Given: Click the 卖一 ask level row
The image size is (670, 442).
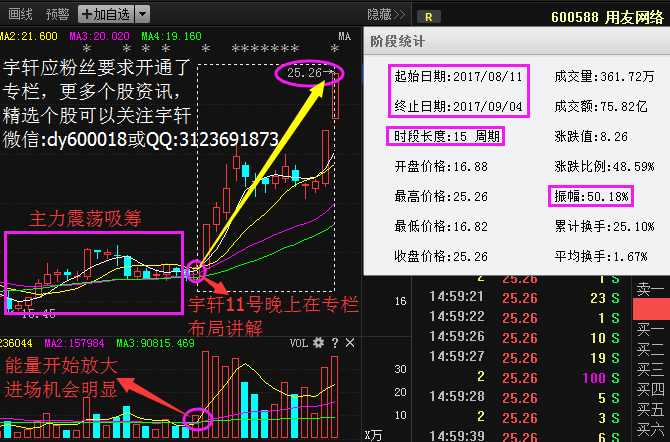Looking at the screenshot, I should (650, 289).
